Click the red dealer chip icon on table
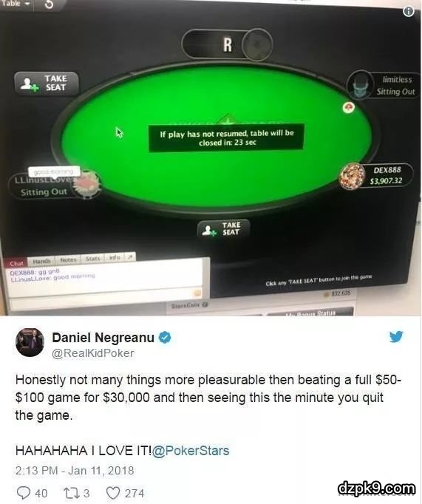The height and width of the screenshot is (504, 422). tap(348, 107)
